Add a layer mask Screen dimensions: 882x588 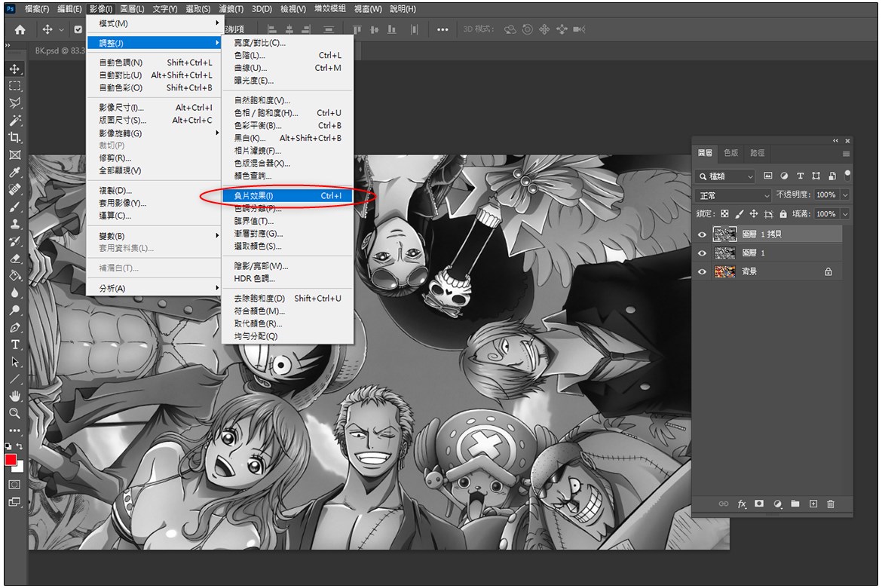(759, 504)
